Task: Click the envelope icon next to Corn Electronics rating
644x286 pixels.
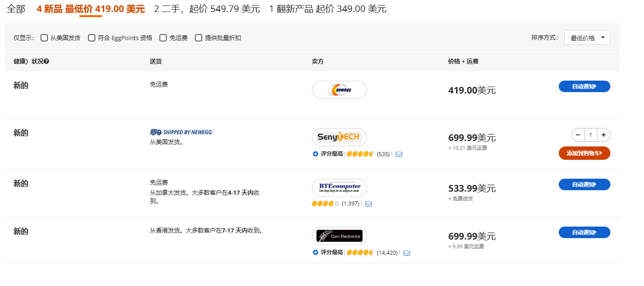Action: point(406,252)
